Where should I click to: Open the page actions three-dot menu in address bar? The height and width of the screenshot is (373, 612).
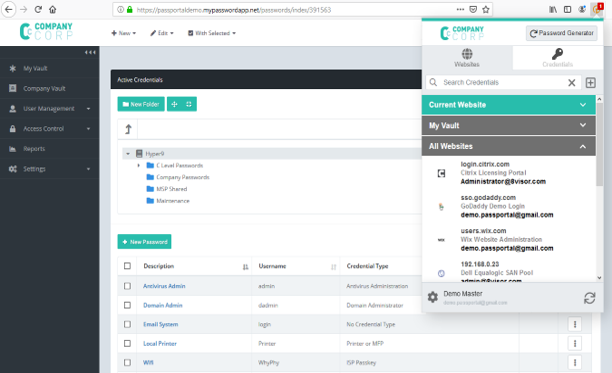pyautogui.click(x=460, y=9)
